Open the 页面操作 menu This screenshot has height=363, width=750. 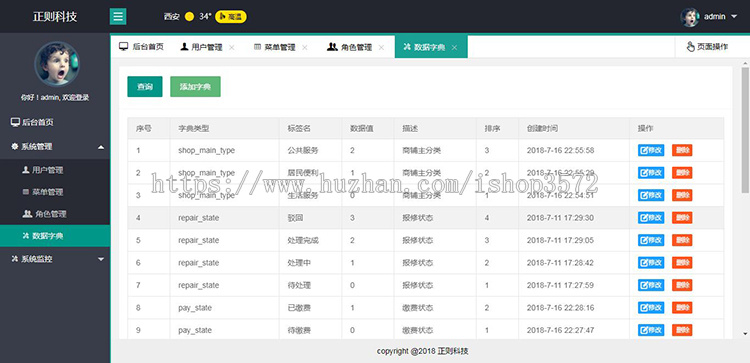point(707,47)
